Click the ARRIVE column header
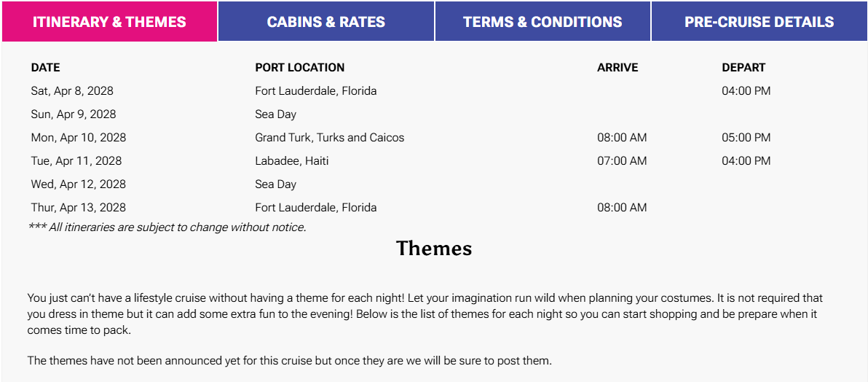The image size is (868, 382). pyautogui.click(x=617, y=68)
